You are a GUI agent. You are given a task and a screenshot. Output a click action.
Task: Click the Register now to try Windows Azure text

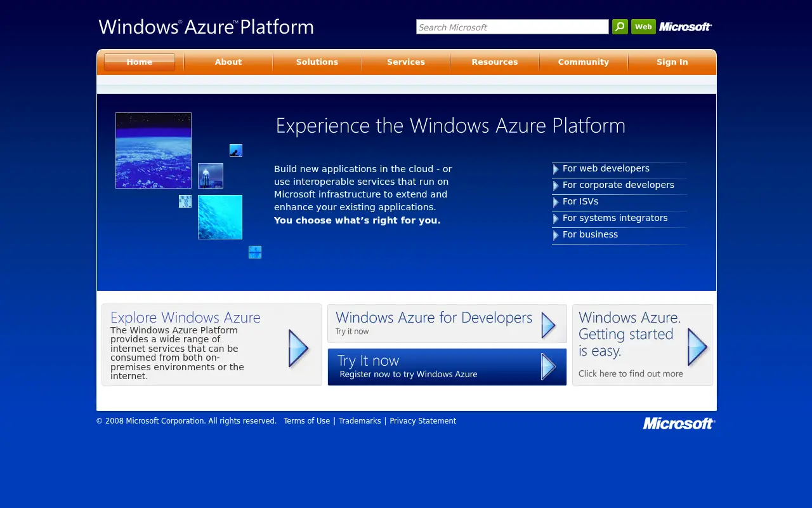(409, 375)
